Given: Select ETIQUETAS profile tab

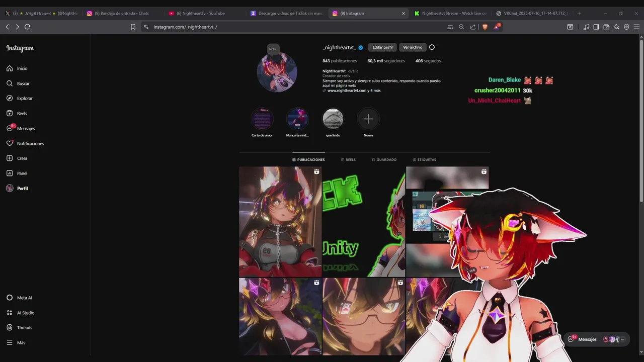Looking at the screenshot, I should pos(424,159).
